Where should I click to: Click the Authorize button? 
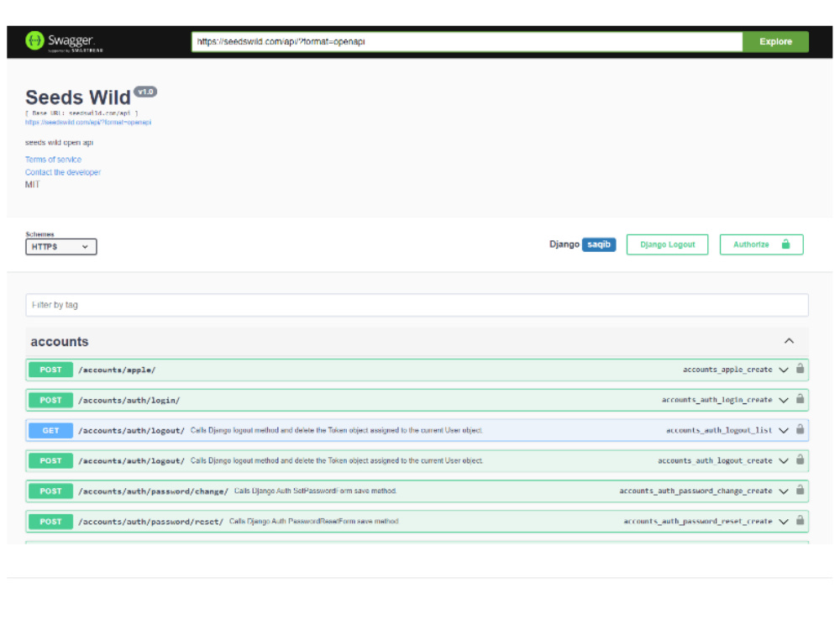coord(761,244)
